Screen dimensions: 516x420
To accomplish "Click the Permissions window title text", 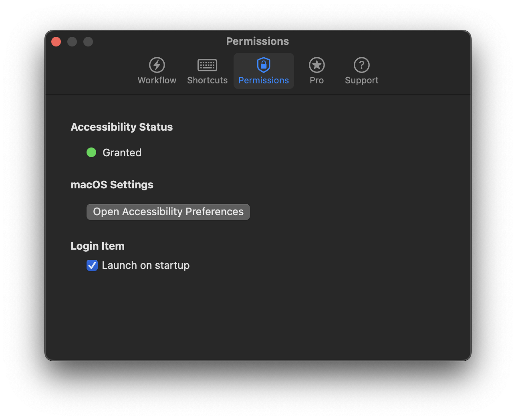I will [257, 41].
